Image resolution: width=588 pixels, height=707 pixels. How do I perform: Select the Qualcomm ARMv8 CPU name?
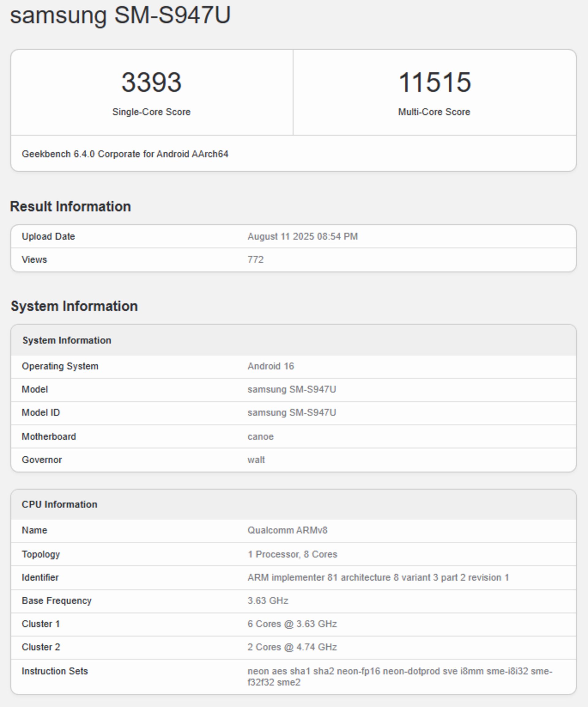(x=287, y=530)
